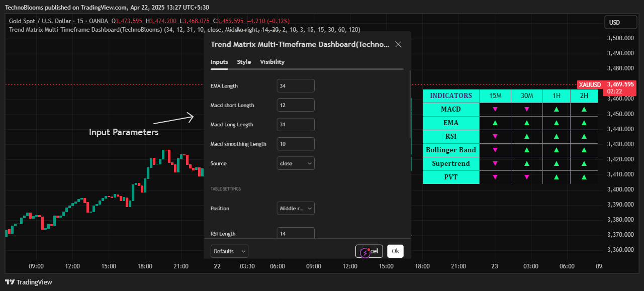Image resolution: width=644 pixels, height=291 pixels.
Task: Click the Supertrend 1H up arrow
Action: coord(557,163)
